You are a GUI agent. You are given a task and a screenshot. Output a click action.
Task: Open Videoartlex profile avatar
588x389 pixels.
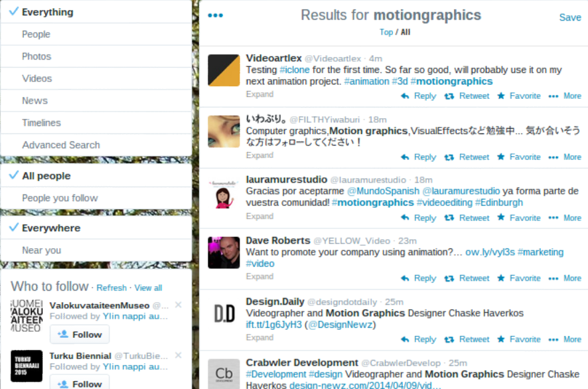pos(224,70)
